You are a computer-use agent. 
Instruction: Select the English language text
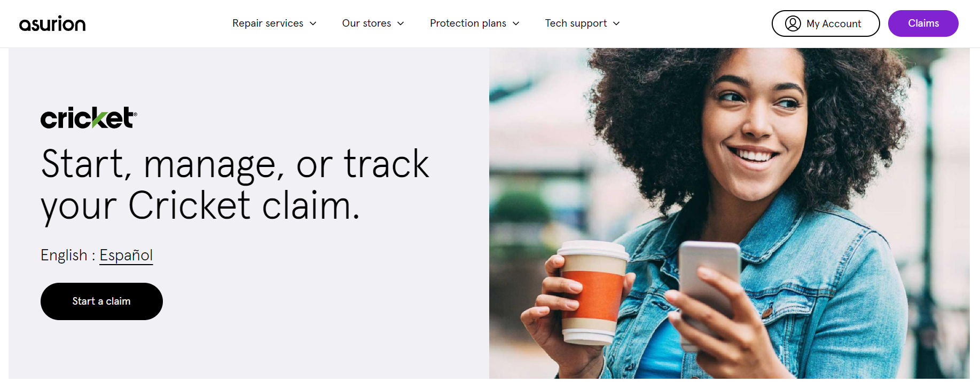point(64,256)
